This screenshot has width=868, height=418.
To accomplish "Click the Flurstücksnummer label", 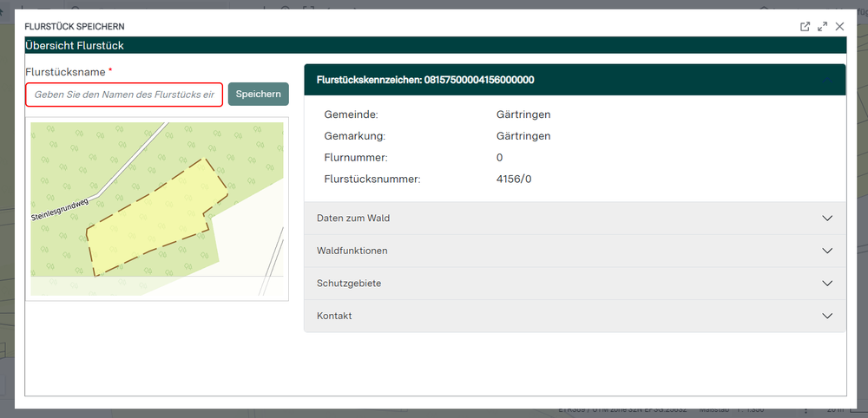I will [372, 180].
